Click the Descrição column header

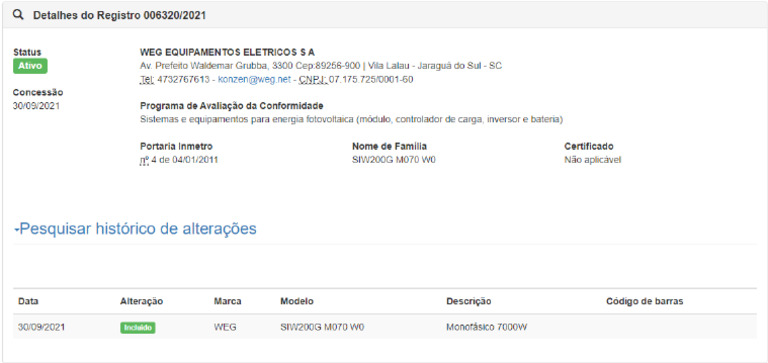(469, 301)
